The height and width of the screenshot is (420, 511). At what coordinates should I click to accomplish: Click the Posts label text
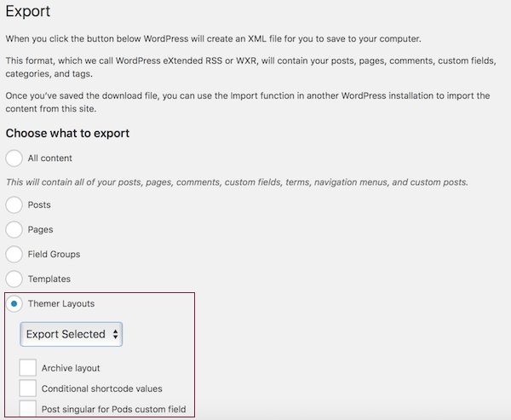(39, 204)
